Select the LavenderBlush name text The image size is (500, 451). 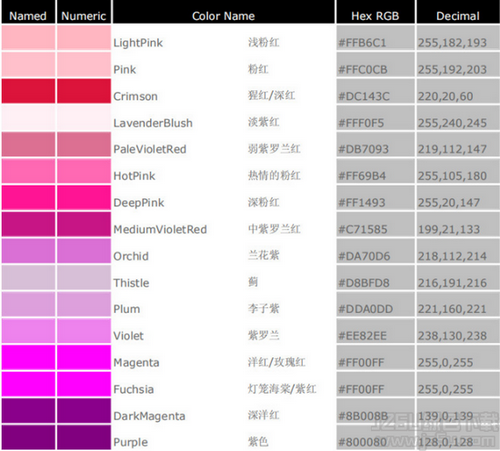tap(153, 123)
